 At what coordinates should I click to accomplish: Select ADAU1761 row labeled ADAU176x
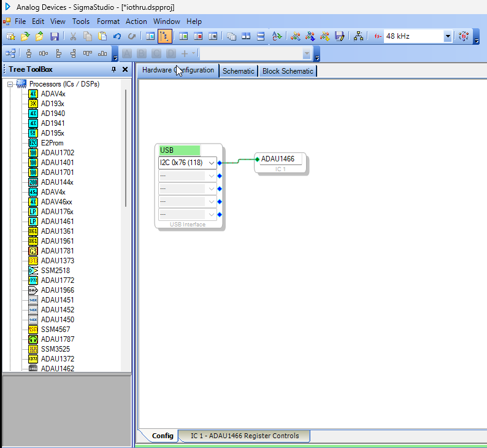point(57,212)
